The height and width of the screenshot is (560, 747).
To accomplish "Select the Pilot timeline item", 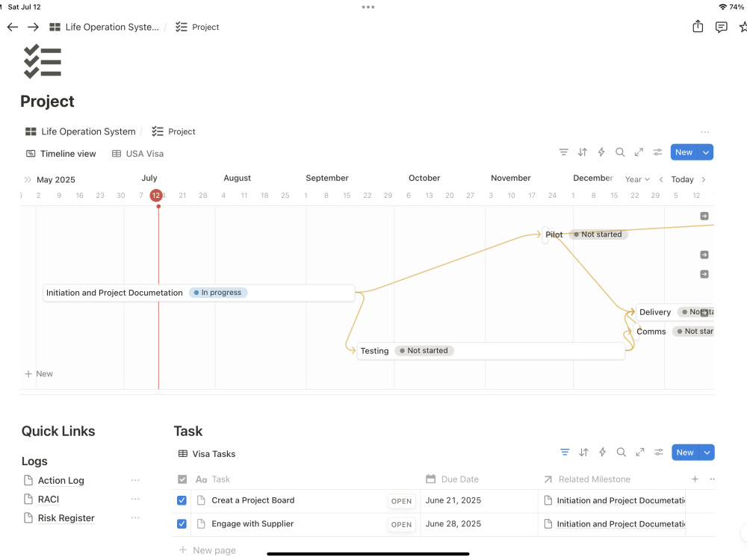I will coord(554,234).
